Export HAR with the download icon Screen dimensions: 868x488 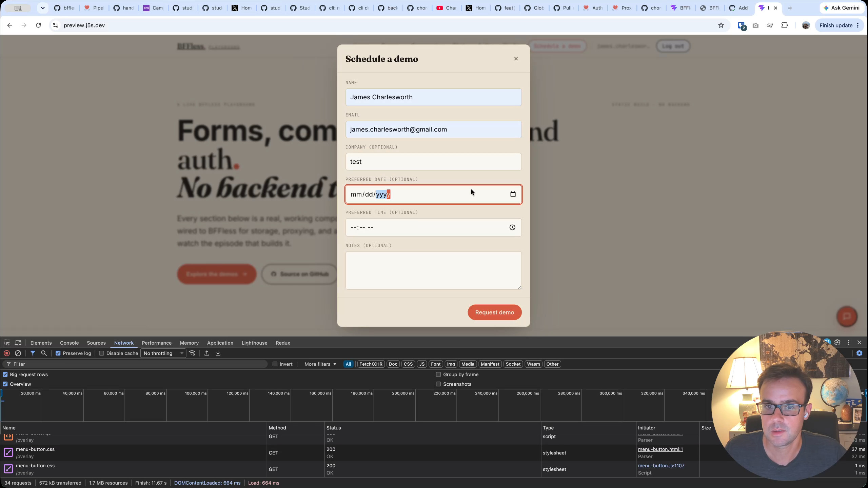pyautogui.click(x=218, y=353)
